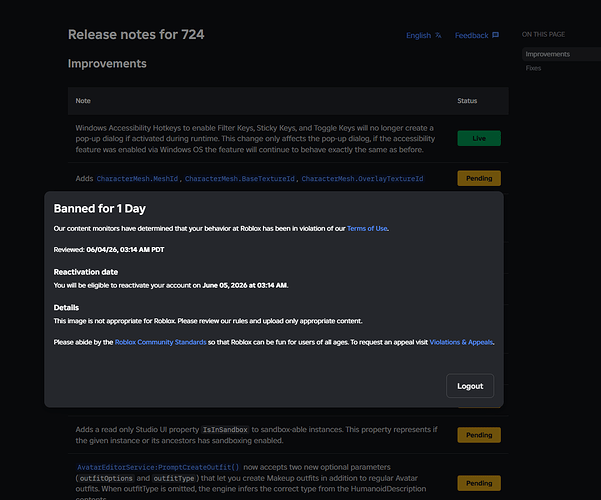Click the 'IsInSandbox' code label
The height and width of the screenshot is (500, 601).
tap(225, 430)
